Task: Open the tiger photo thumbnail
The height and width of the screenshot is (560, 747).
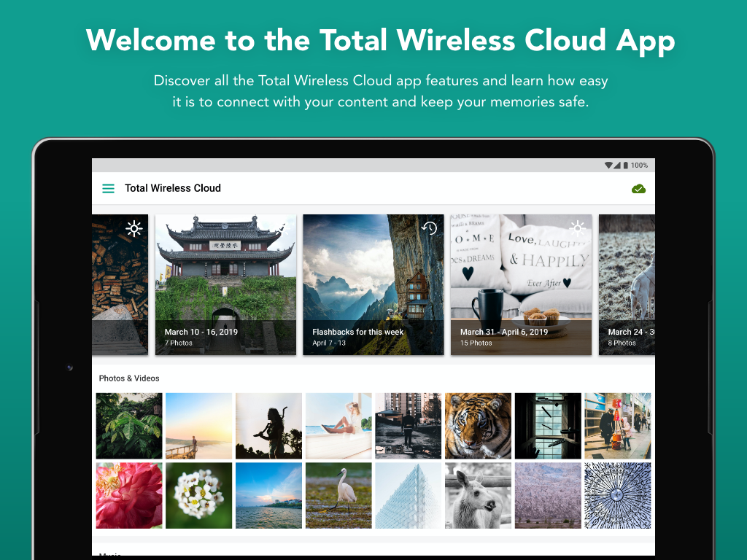Action: tap(478, 426)
